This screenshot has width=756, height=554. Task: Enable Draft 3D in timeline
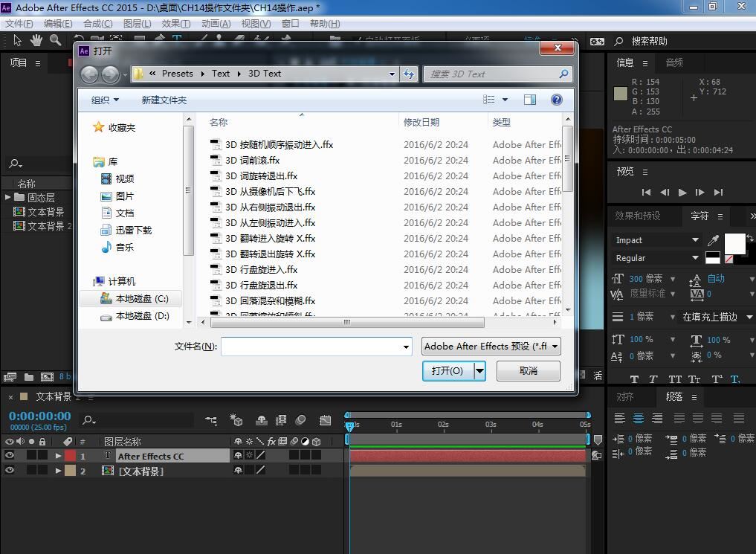click(236, 420)
